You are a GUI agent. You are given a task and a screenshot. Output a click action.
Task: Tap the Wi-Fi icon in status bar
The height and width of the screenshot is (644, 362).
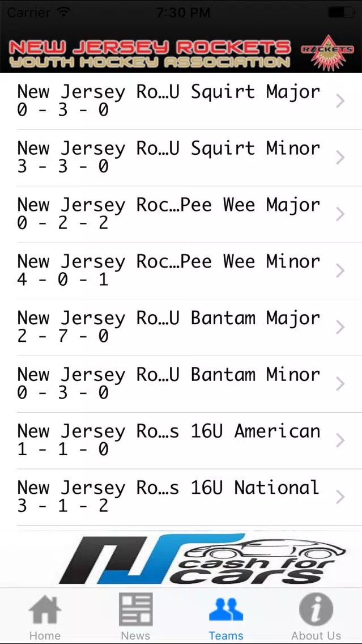click(63, 12)
